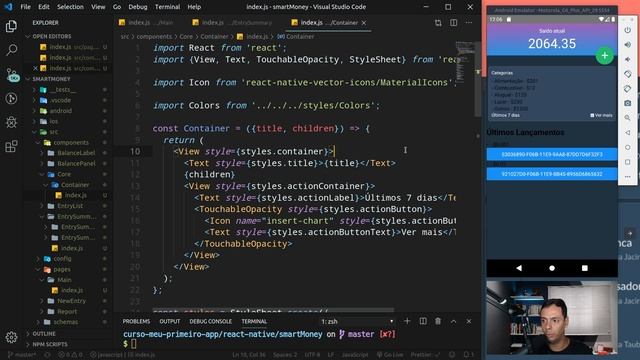Viewport: 640px width, 360px height.
Task: Open the bug-shaped icon in activity bar
Action: pyautogui.click(x=11, y=122)
